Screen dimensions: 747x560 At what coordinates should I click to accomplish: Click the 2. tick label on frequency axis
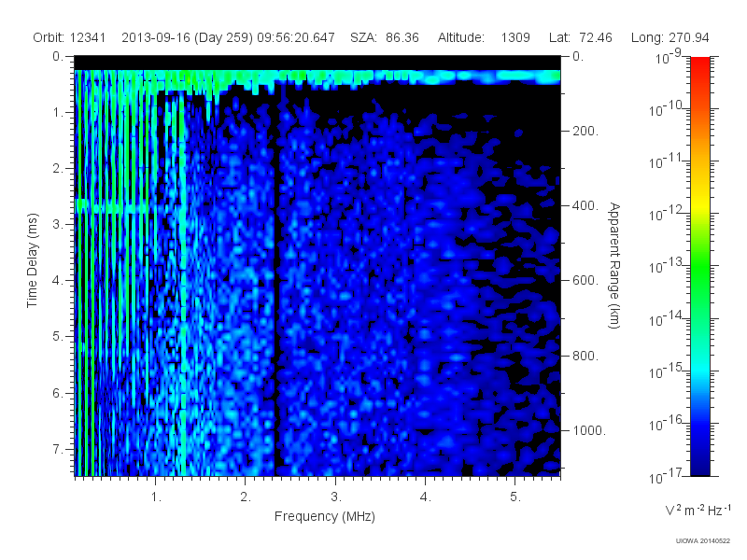coord(246,497)
